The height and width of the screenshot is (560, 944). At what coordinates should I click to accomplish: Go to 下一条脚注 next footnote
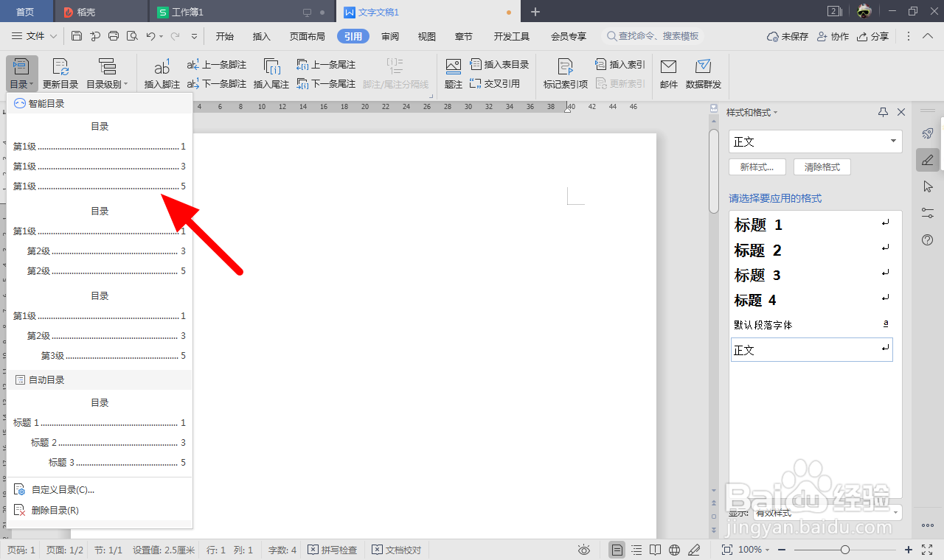217,84
